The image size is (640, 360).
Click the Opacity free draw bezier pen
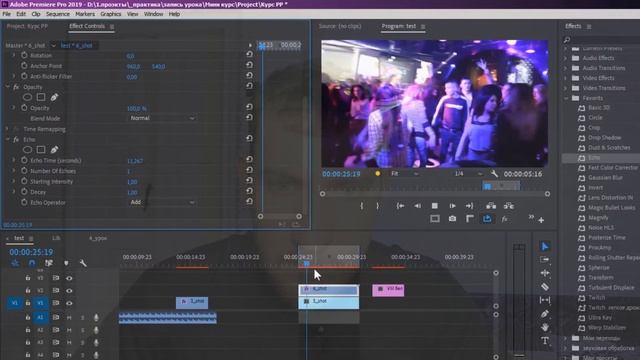pyautogui.click(x=54, y=97)
